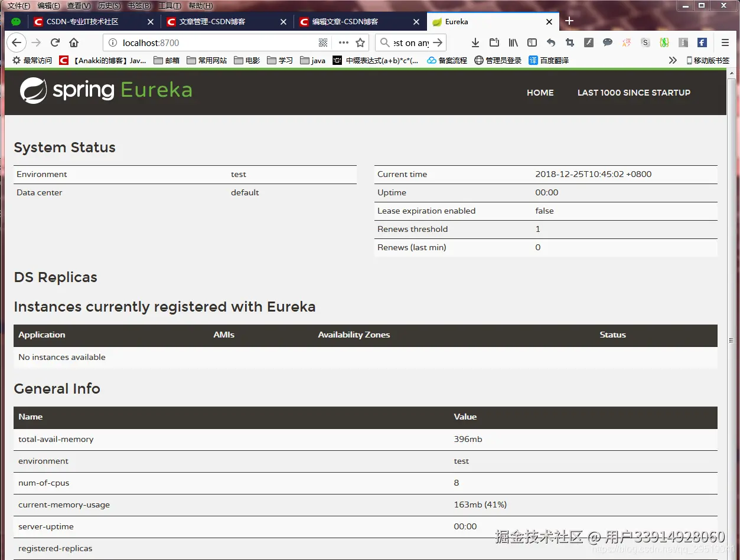Image resolution: width=740 pixels, height=560 pixels.
Task: Open a new browser tab
Action: click(569, 21)
